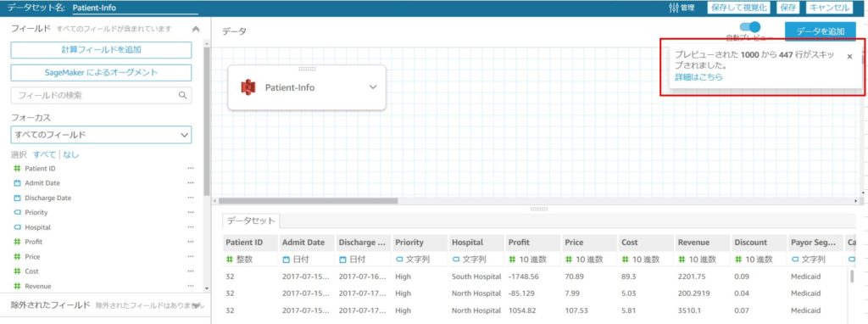Click 計算フィールドを追加 button
Image resolution: width=868 pixels, height=324 pixels.
coord(102,50)
